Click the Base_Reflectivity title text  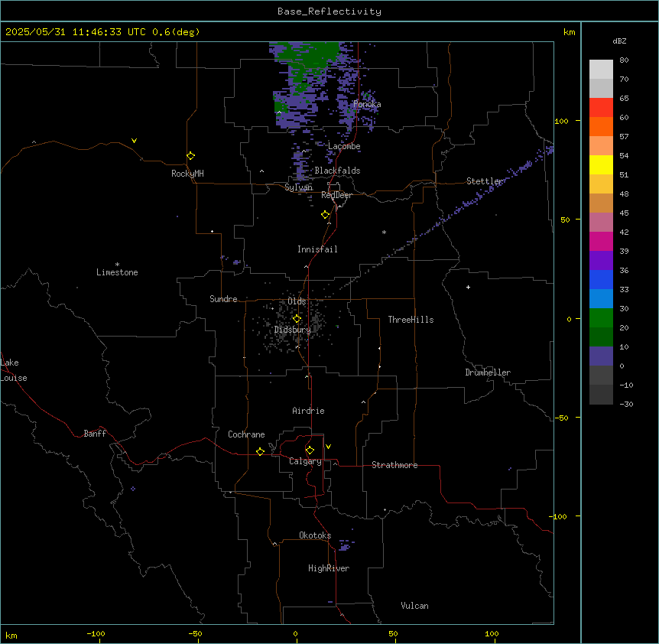329,11
